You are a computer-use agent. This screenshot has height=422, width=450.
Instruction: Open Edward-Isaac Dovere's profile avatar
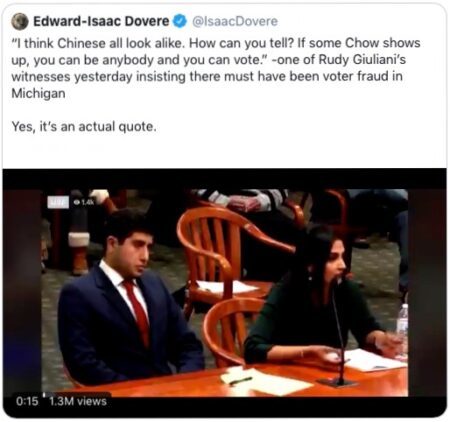(20, 22)
